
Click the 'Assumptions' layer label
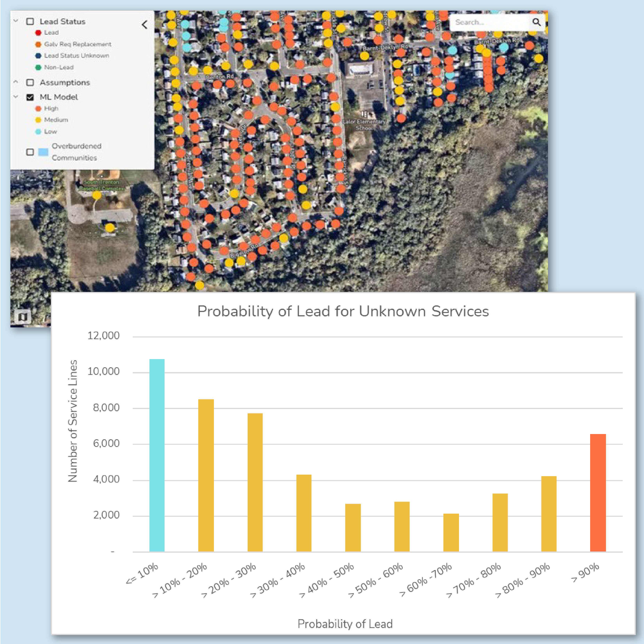click(65, 82)
